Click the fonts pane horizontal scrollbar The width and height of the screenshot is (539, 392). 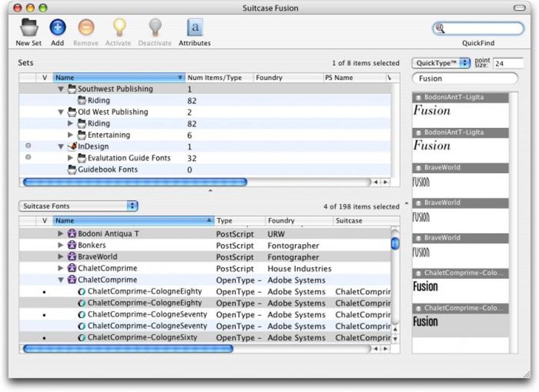pos(128,349)
